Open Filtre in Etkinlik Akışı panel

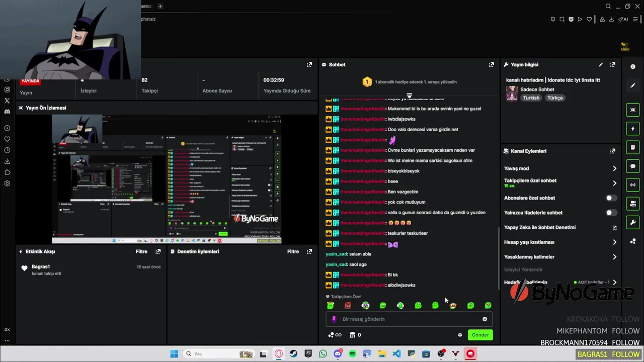pyautogui.click(x=141, y=251)
